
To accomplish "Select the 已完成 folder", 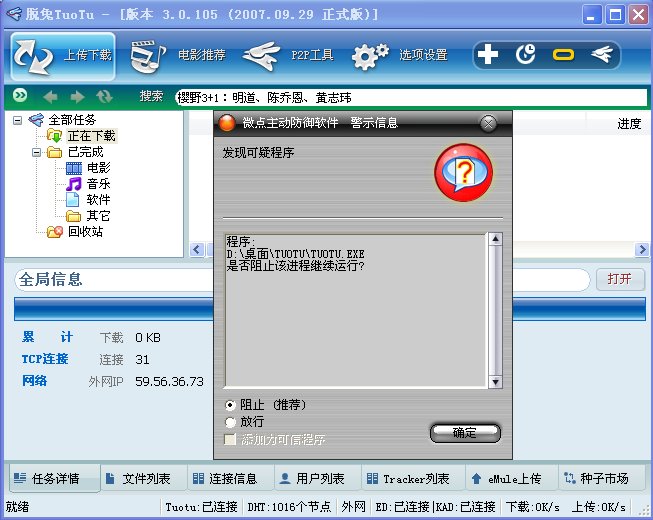I will point(85,152).
